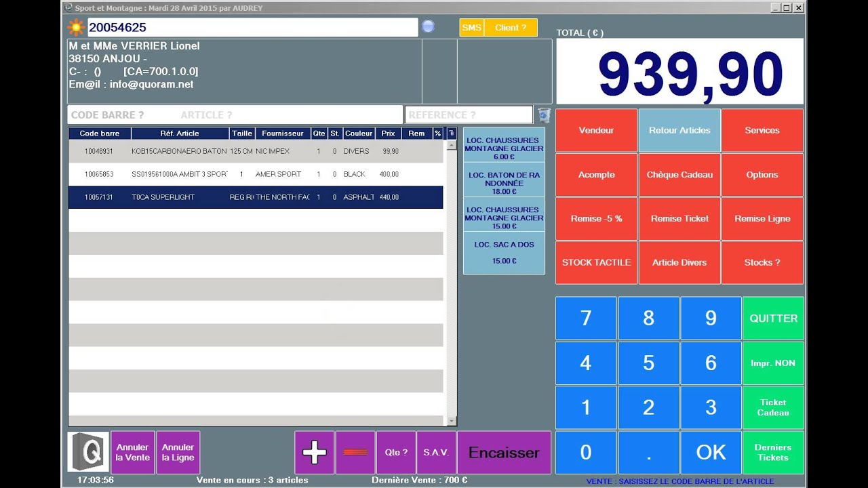Image resolution: width=868 pixels, height=488 pixels.
Task: Select the AMBIT 3 SPORT row
Action: (x=256, y=174)
